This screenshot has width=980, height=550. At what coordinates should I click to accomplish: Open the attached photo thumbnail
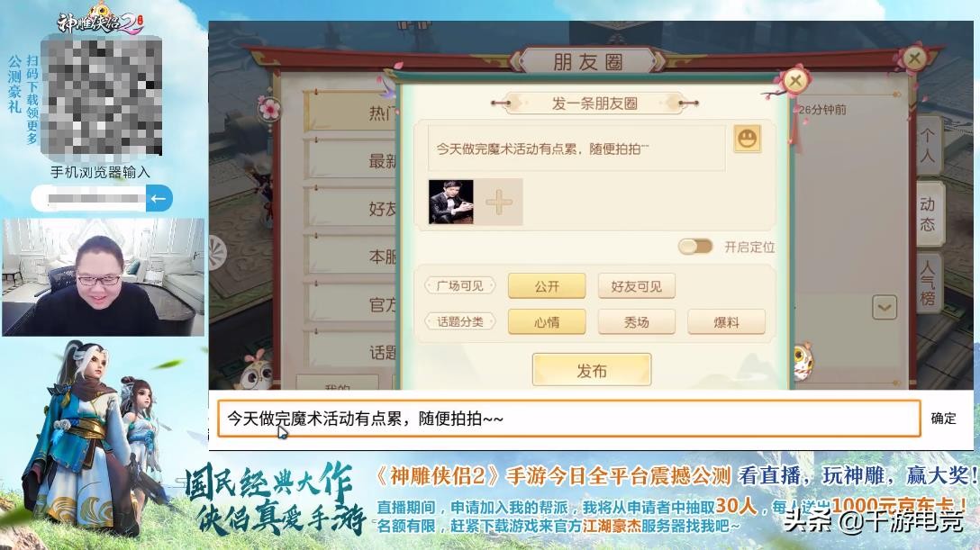coord(450,202)
